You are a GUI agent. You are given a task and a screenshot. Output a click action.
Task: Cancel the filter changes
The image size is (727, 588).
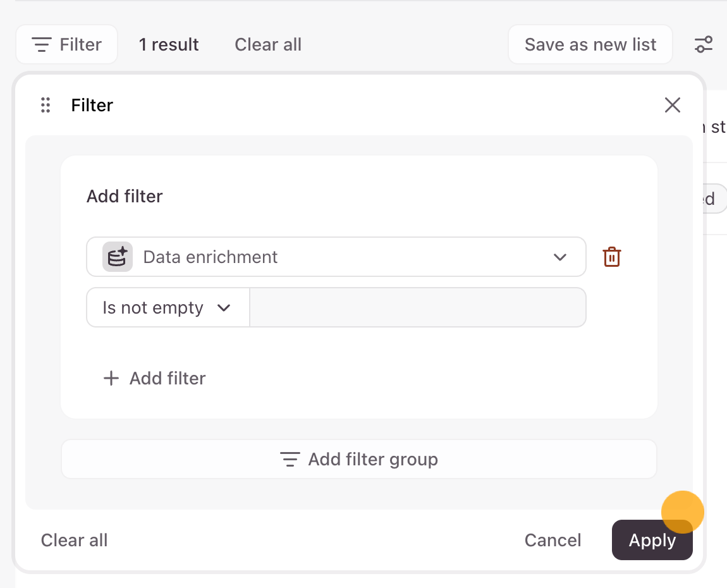pos(553,541)
